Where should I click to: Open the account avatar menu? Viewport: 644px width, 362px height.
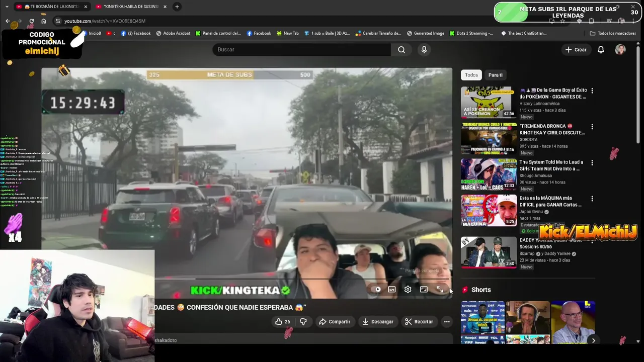[620, 50]
